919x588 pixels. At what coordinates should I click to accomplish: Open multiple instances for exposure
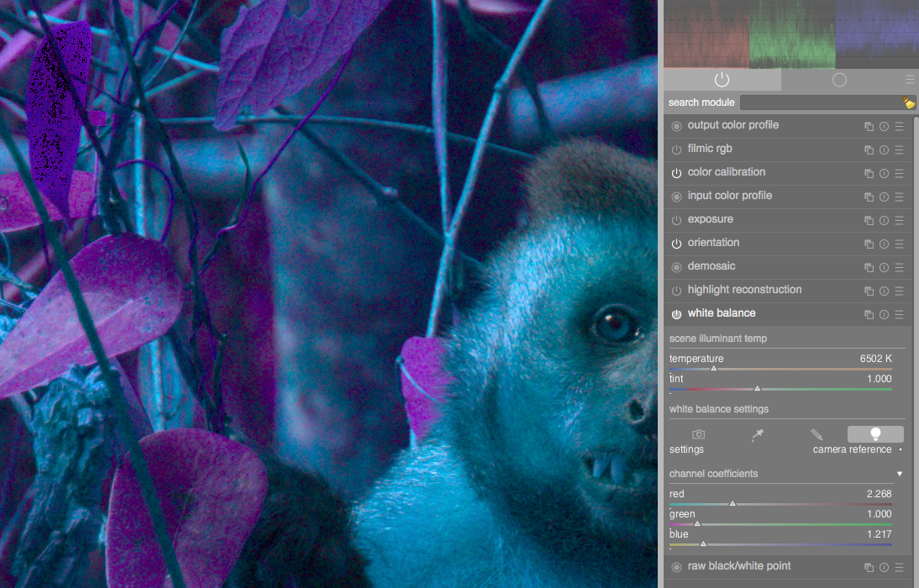(869, 220)
